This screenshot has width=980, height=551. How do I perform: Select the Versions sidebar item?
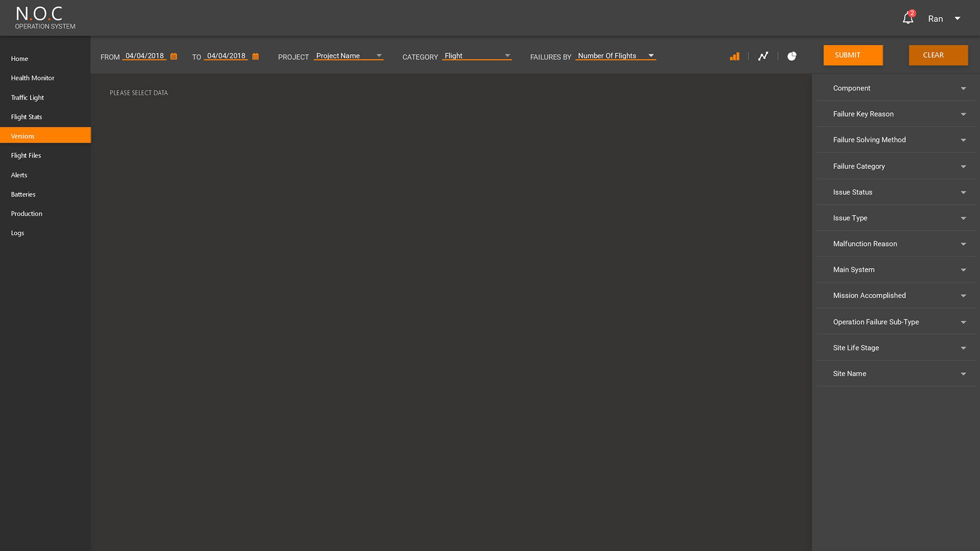[45, 135]
